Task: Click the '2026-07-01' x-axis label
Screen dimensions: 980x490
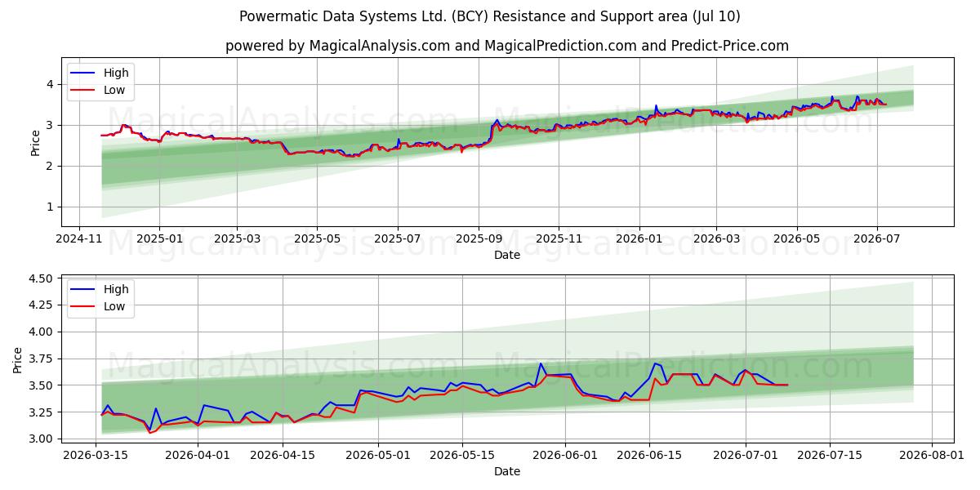Action: coord(746,456)
